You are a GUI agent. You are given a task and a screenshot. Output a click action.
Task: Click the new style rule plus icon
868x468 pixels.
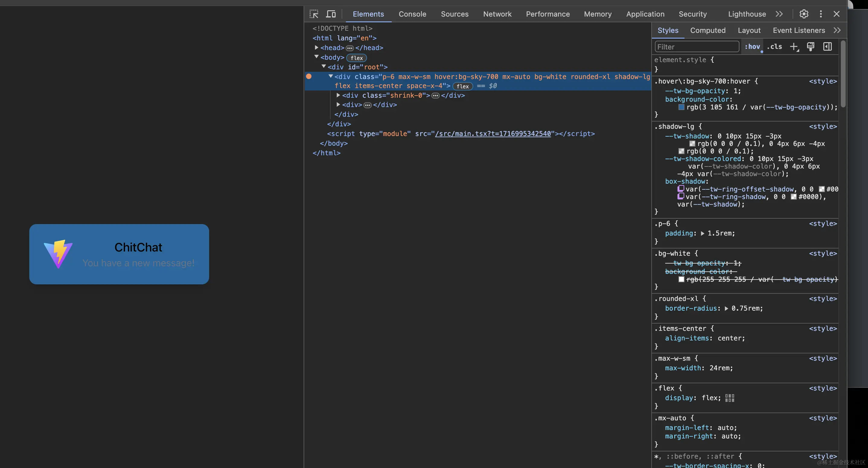(794, 47)
